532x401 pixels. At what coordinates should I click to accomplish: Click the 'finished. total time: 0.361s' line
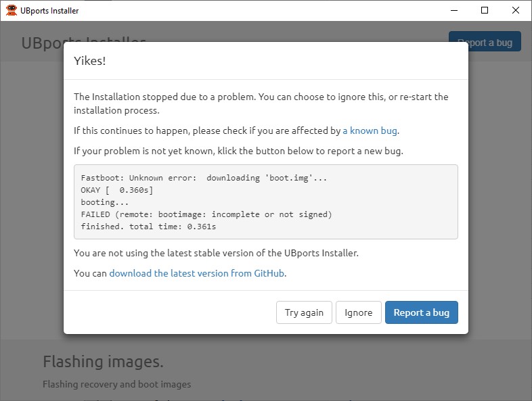point(148,227)
